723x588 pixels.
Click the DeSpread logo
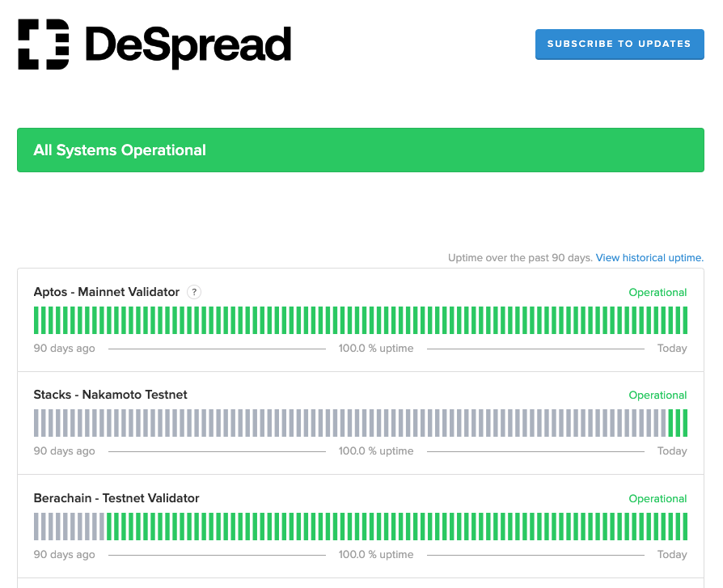click(x=154, y=44)
